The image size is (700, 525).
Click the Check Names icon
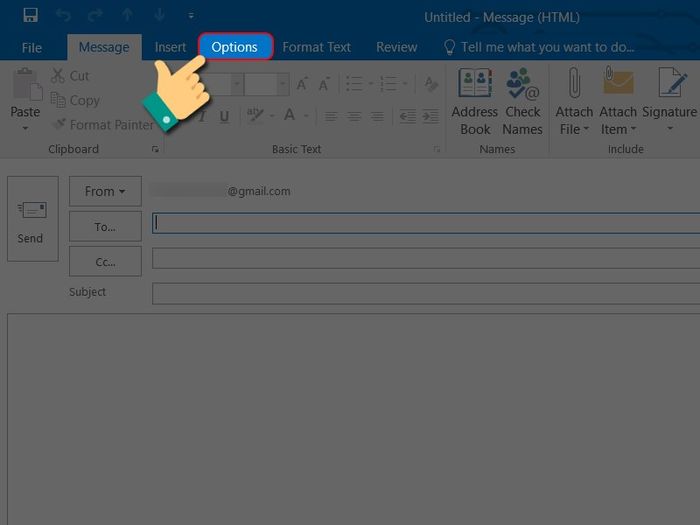(522, 102)
